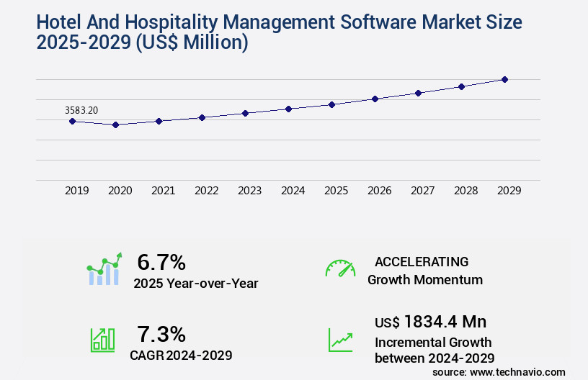Click the 2029 data point at the line end

click(x=504, y=79)
